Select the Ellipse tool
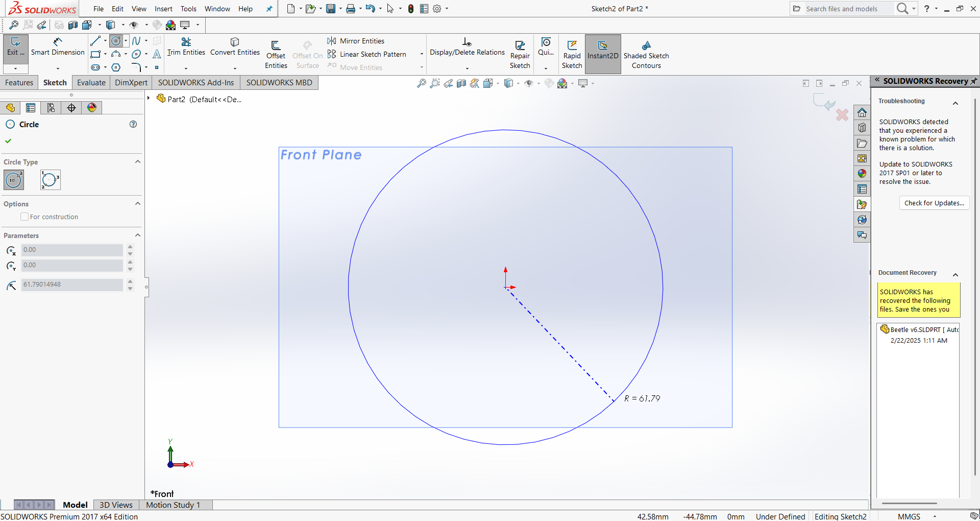Viewport: 980px width, 521px height. pos(136,54)
